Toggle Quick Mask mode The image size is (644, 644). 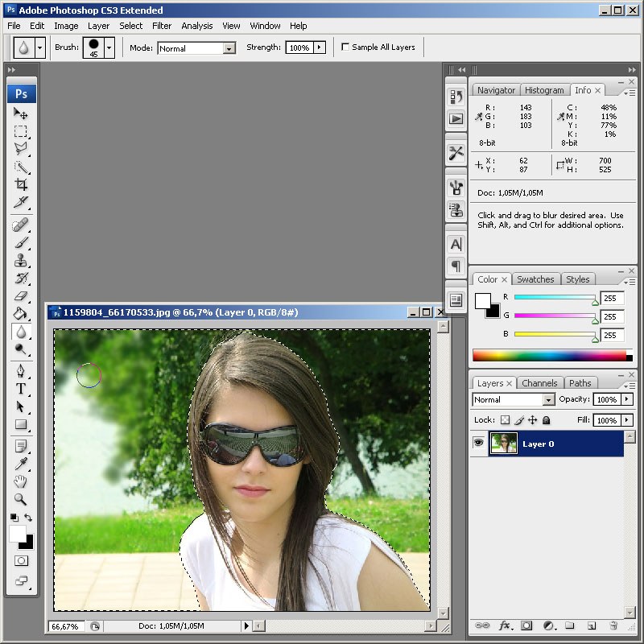[21, 560]
